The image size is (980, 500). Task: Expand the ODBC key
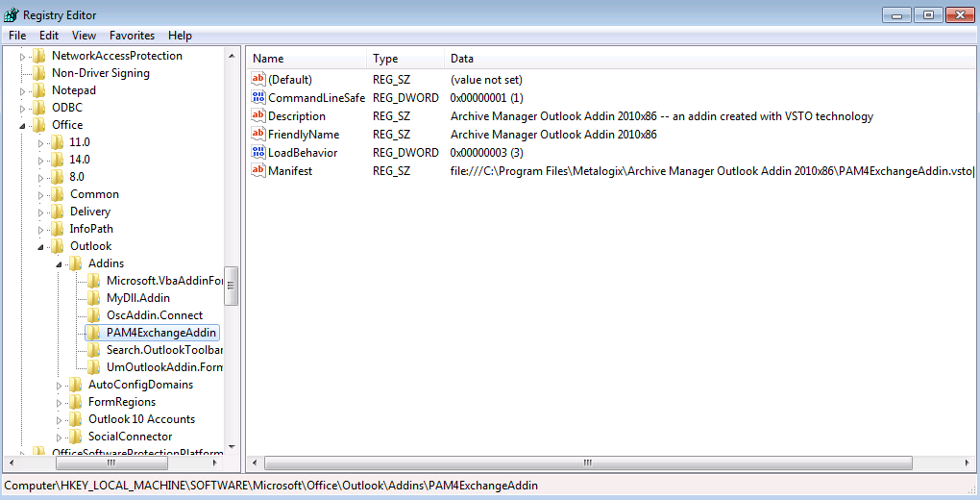pyautogui.click(x=23, y=109)
